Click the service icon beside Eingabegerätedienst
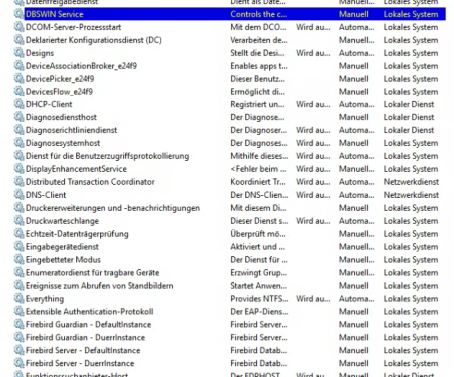The width and height of the screenshot is (454, 377). click(19, 247)
